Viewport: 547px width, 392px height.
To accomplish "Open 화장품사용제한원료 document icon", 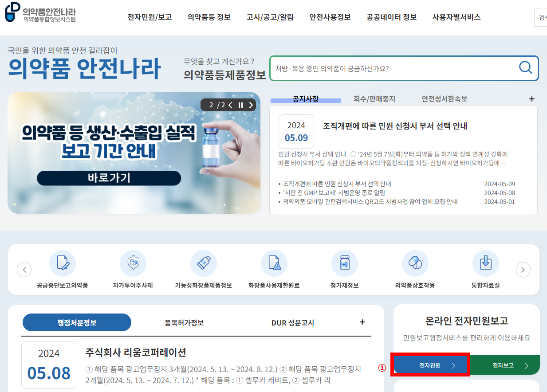I will coord(274,263).
